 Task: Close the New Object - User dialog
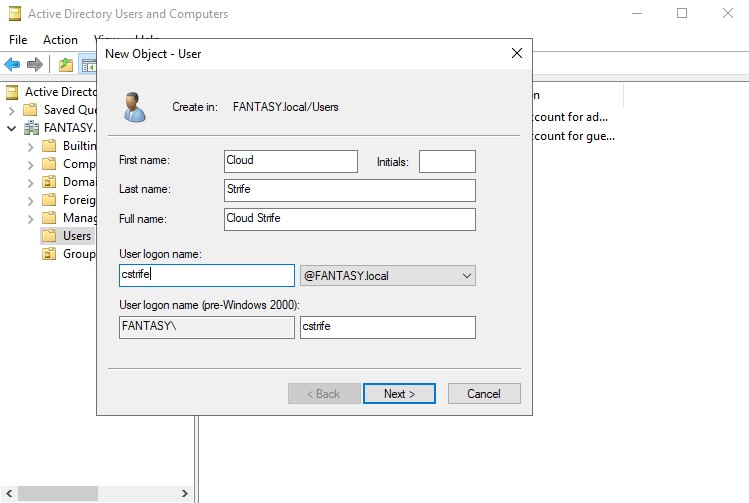click(517, 53)
